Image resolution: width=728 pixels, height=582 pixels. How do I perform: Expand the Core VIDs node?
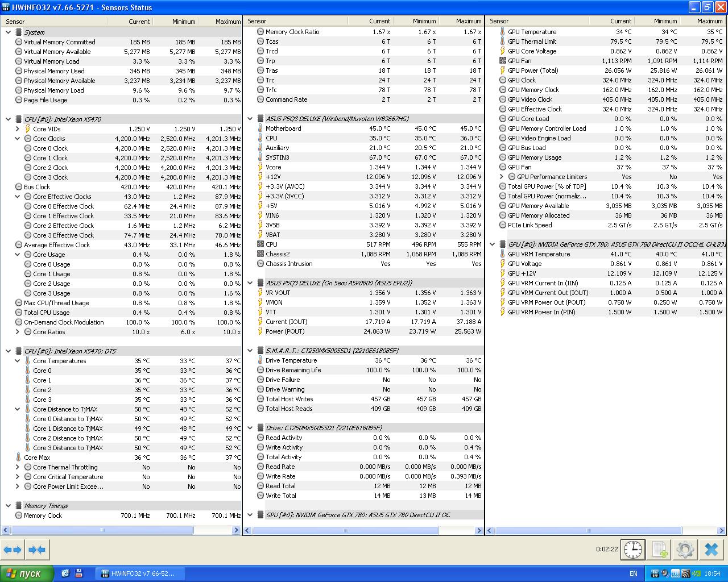point(18,129)
